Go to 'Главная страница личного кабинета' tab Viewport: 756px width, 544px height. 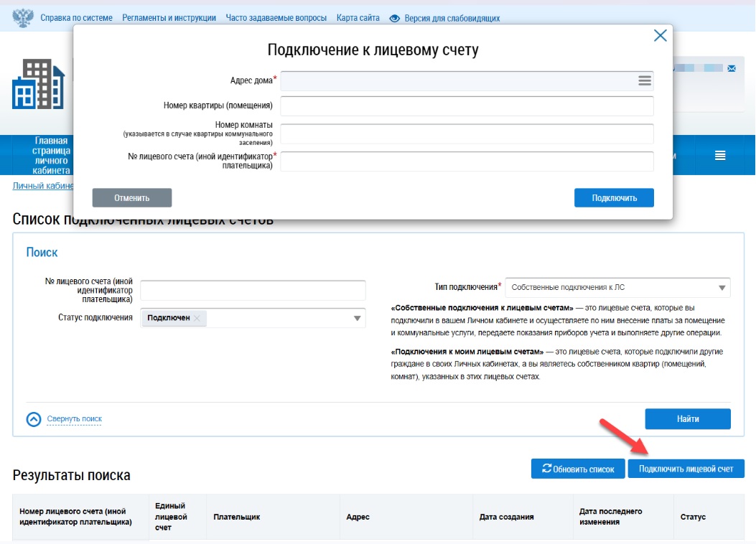[51, 155]
